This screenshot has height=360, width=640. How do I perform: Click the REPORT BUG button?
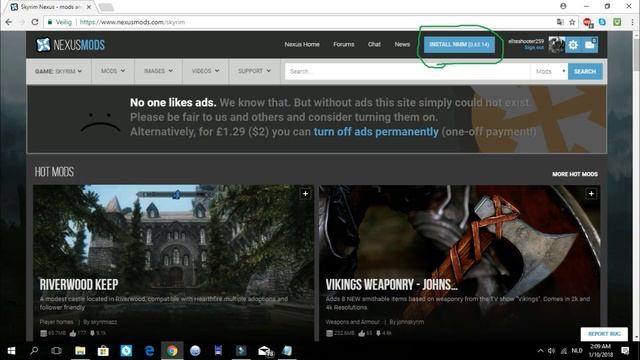pyautogui.click(x=604, y=334)
